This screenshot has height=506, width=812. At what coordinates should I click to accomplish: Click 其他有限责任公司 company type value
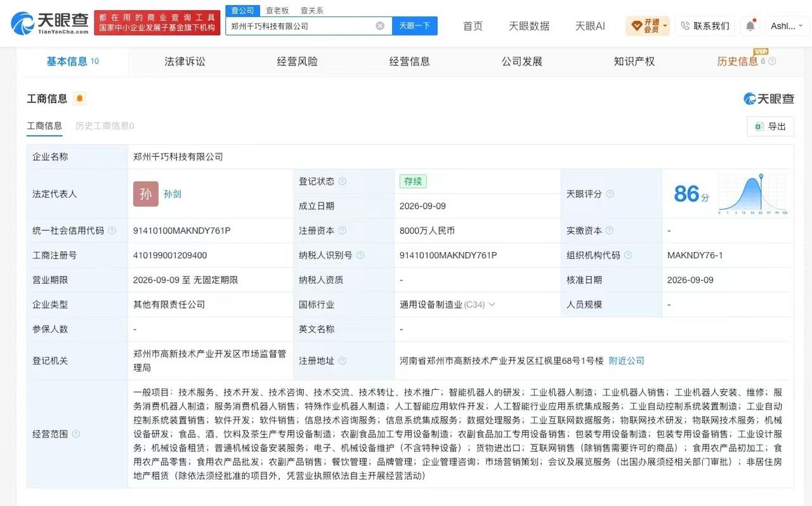(169, 305)
